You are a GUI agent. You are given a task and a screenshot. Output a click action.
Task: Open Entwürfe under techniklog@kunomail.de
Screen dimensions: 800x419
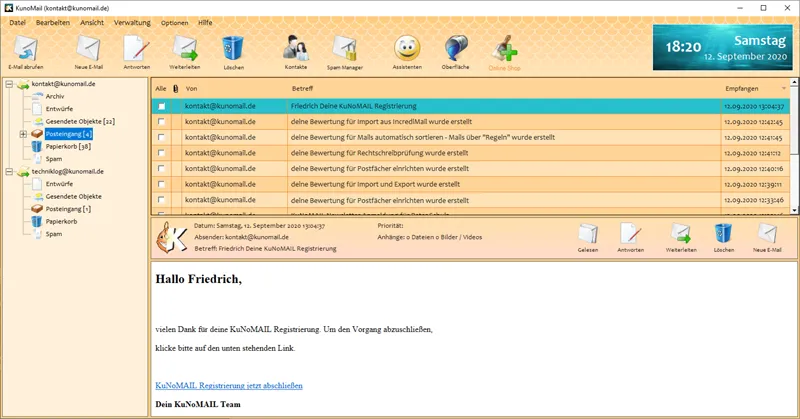[59, 184]
